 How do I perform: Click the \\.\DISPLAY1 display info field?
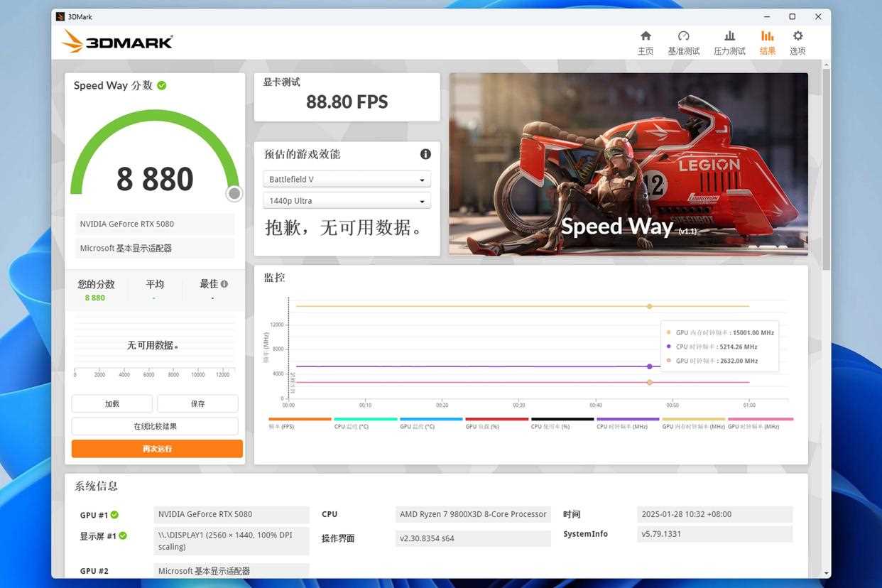pyautogui.click(x=232, y=541)
